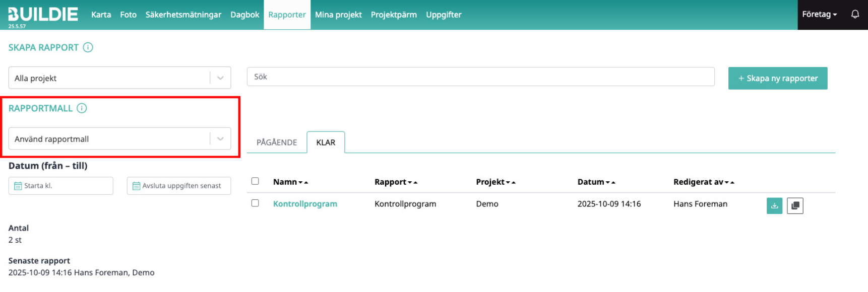Go to Säkerhetsmätningar in navigation bar
The image size is (868, 292).
[183, 15]
